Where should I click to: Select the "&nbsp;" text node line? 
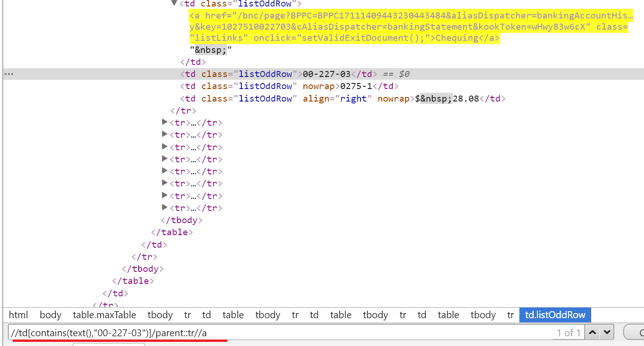click(x=210, y=50)
